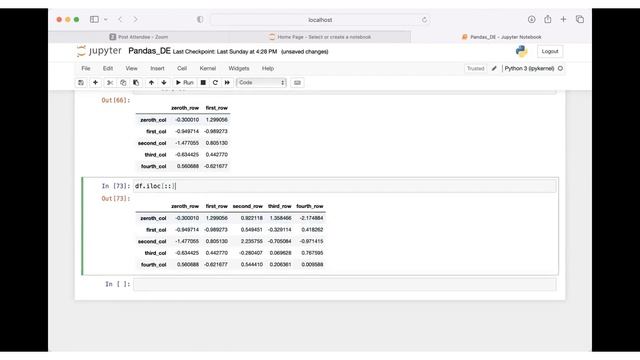
Task: Click the fourth_row column header
Action: click(310, 206)
